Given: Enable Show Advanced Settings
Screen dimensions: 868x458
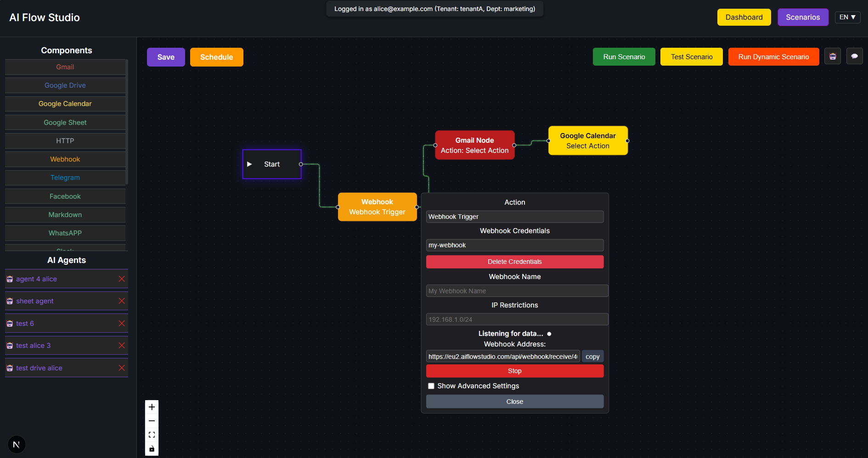Looking at the screenshot, I should 431,386.
